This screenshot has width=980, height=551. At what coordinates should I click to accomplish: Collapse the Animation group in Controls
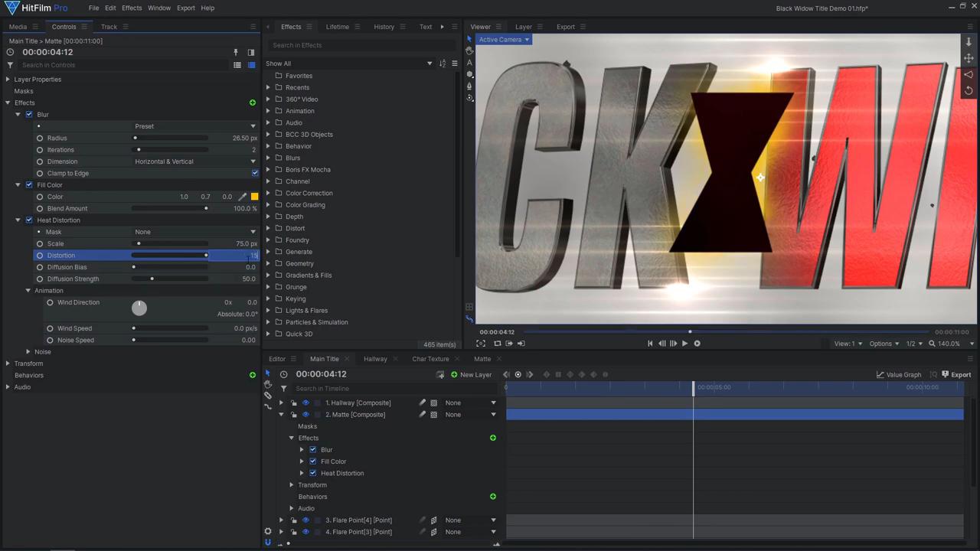click(28, 291)
